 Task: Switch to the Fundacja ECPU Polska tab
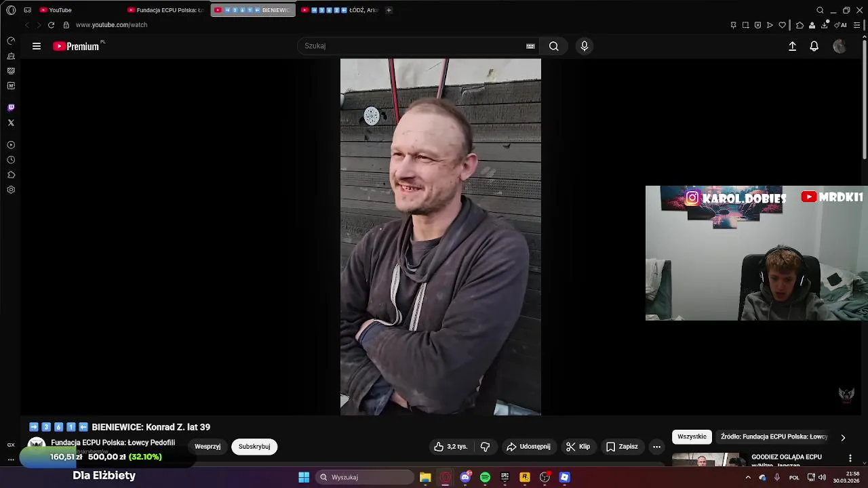166,10
